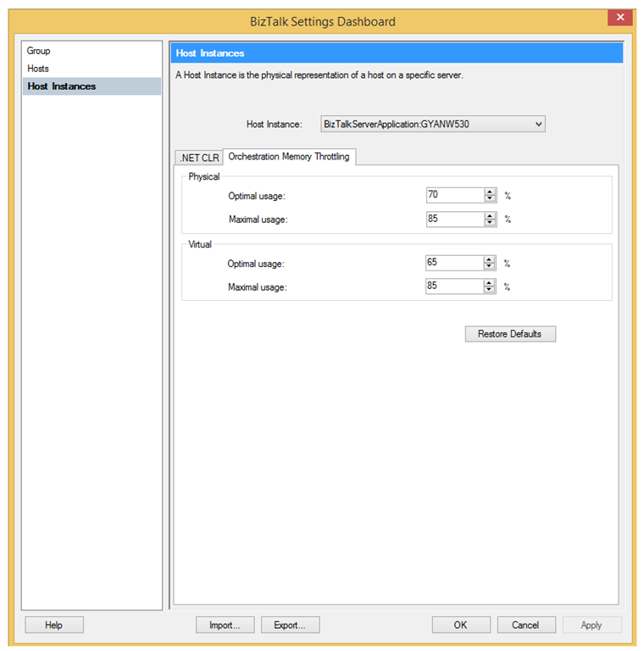Increase Virtual Optimal usage with up arrow
644x651 pixels.
489,259
